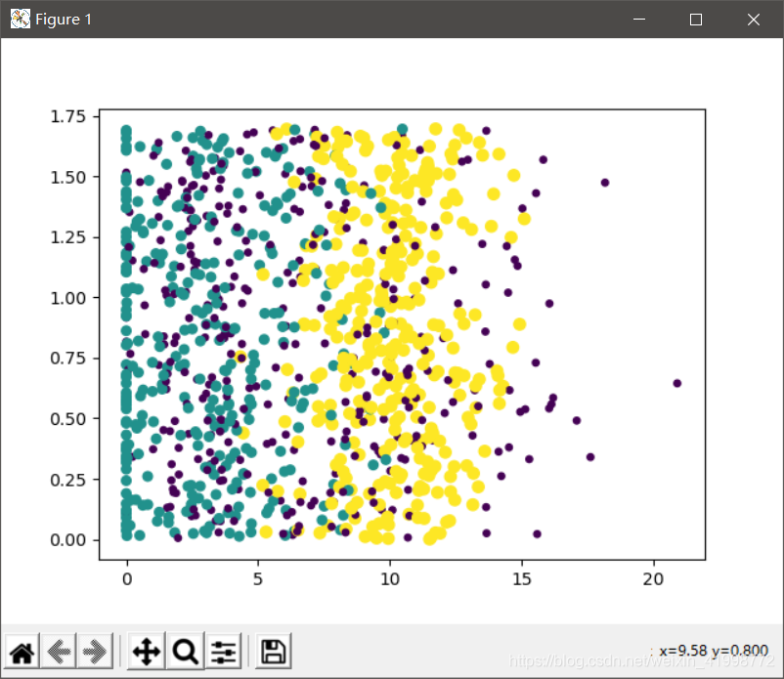Click the x-axis tick label 15

coord(521,579)
